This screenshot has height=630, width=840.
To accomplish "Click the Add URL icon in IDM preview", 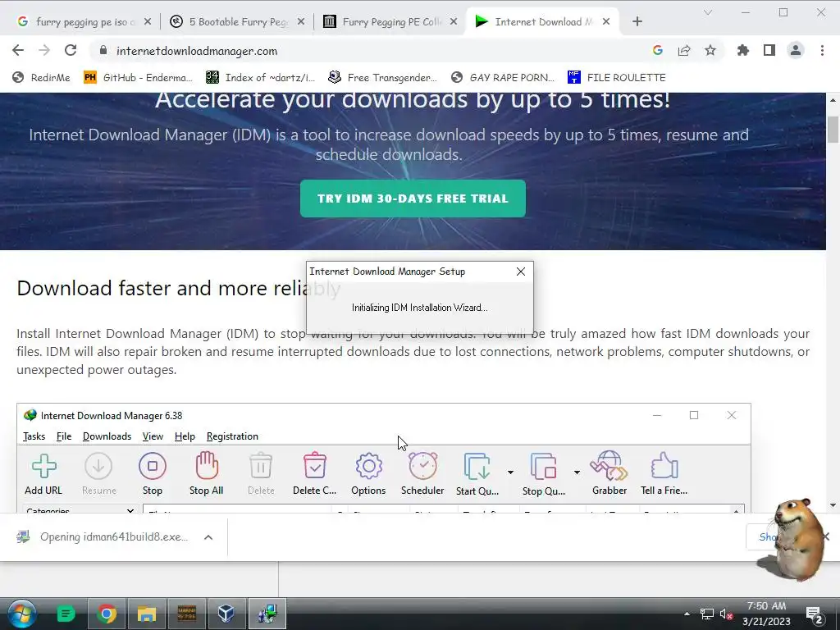I will [44, 467].
